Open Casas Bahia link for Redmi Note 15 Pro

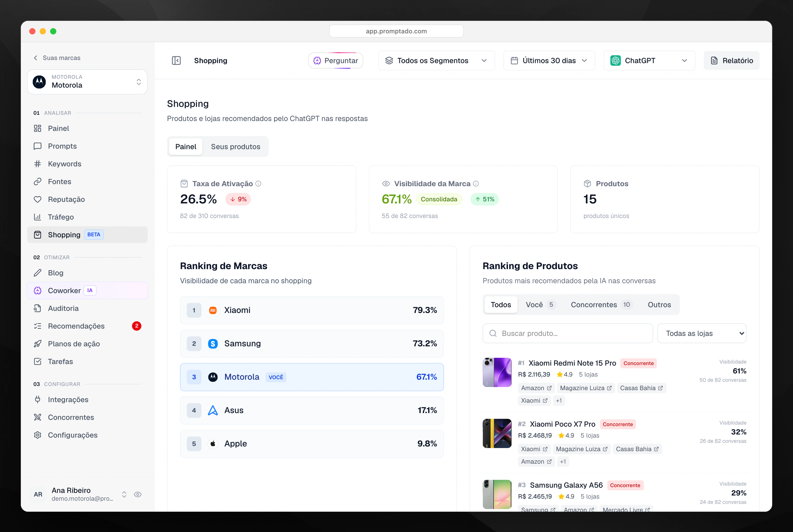coord(641,388)
